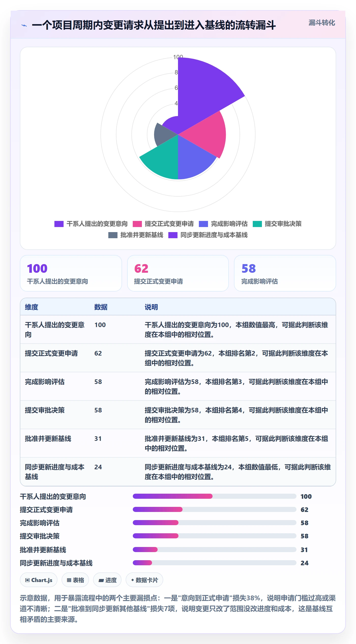Open the data card showing 100
Screen dimensions: 356x644
(x=71, y=273)
